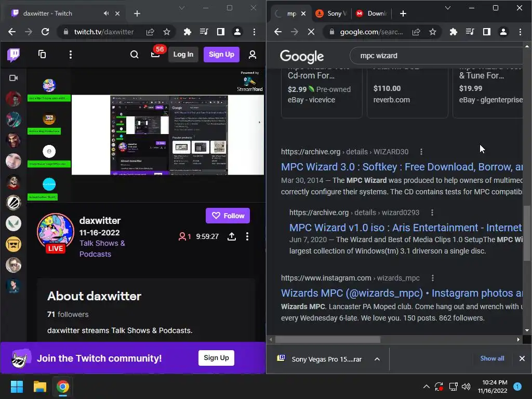Reload the Twitch page

45,32
